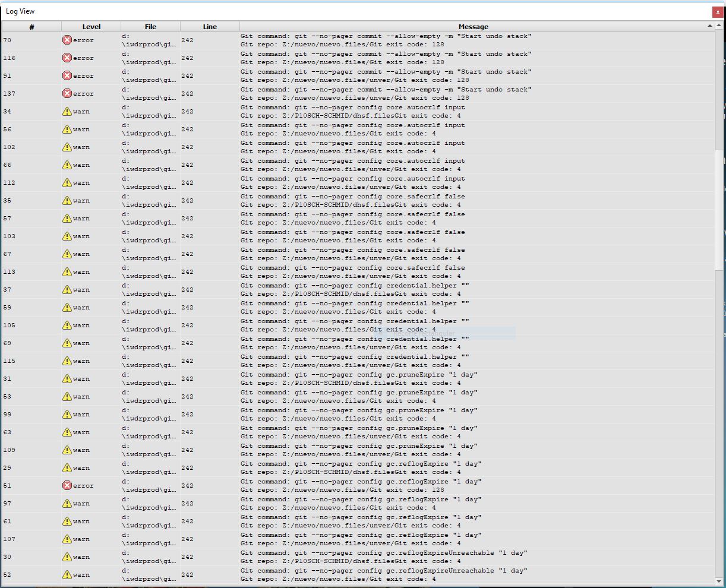726x588 pixels.
Task: Click the file path cell of row 99
Action: (150, 415)
